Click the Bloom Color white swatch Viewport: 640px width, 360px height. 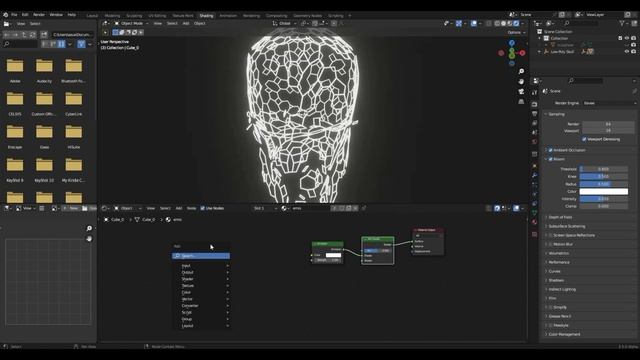tap(604, 192)
